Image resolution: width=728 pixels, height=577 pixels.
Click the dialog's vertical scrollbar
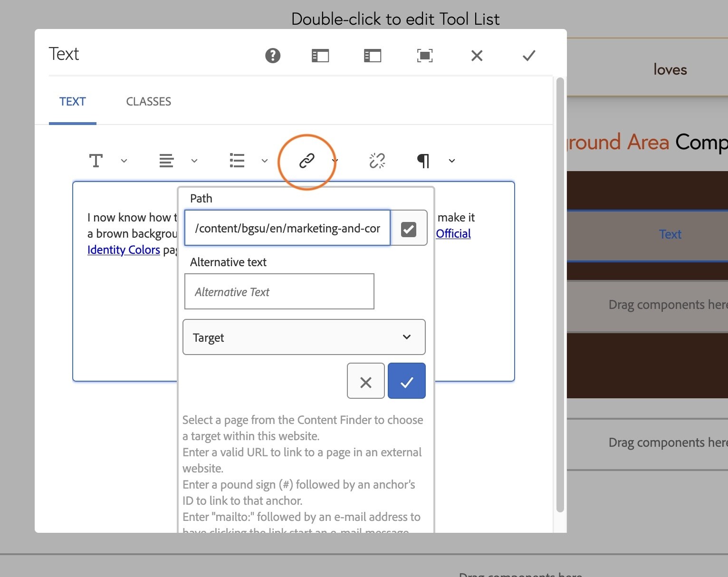(560, 295)
